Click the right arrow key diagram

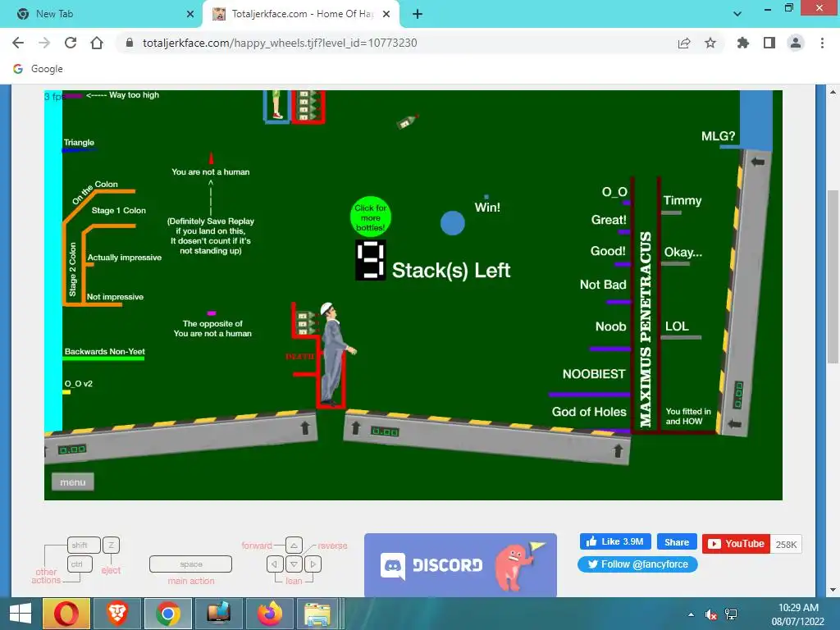(313, 564)
